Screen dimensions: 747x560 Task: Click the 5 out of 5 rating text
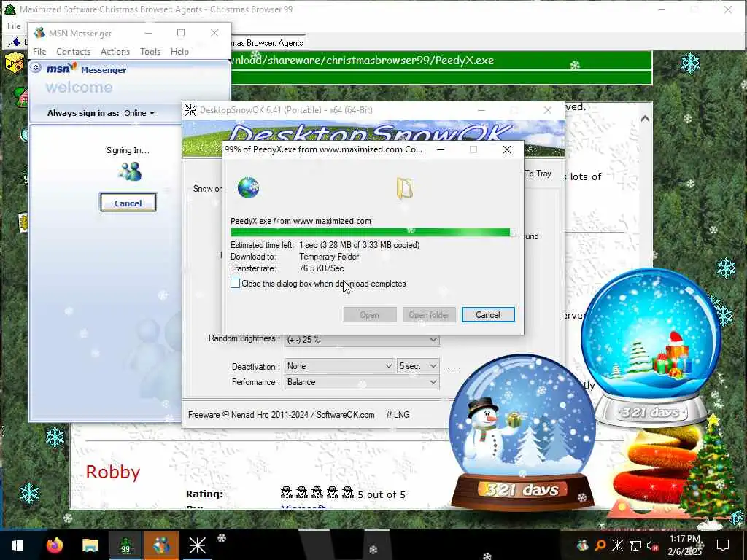[382, 495]
